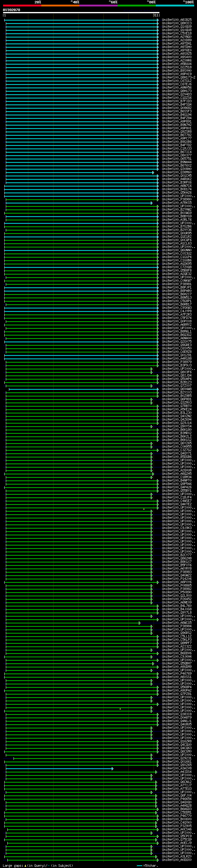This screenshot has width=197, height=868.
Task: Select the UniRef100_P26452 label
Action: (177, 599)
